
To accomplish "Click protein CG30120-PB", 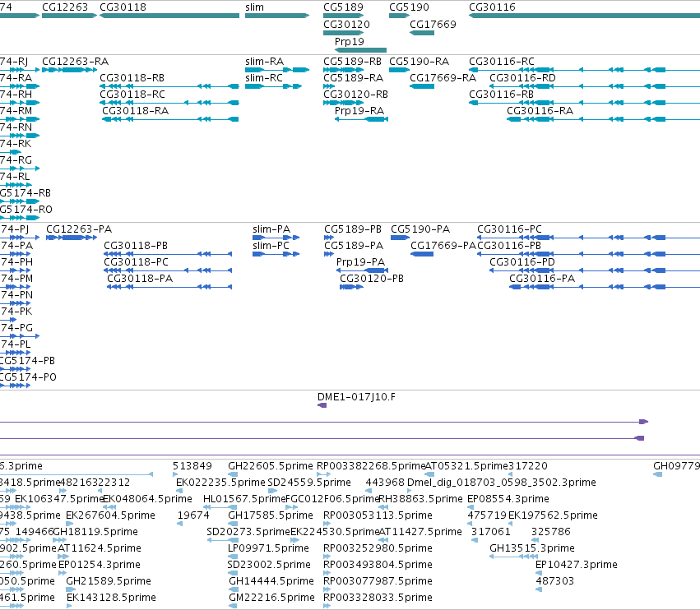I will 372,279.
